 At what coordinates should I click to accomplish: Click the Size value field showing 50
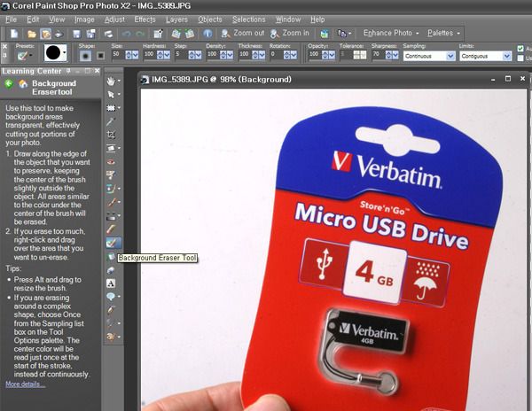[x=117, y=55]
